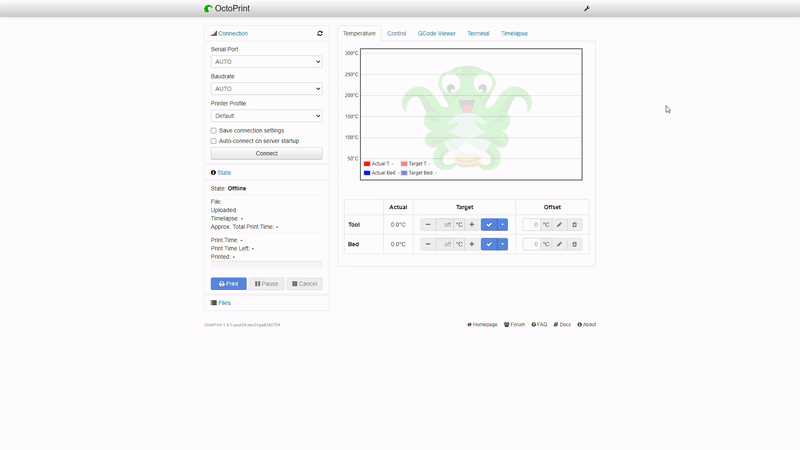This screenshot has width=800, height=450.
Task: Delete Bed offset with trash icon
Action: [x=574, y=244]
